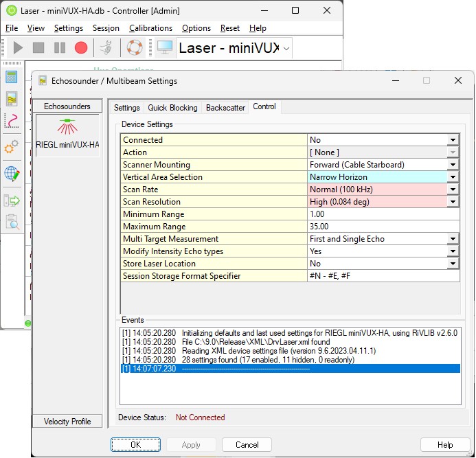This screenshot has width=476, height=458.
Task: Click the OK button
Action: [135, 445]
